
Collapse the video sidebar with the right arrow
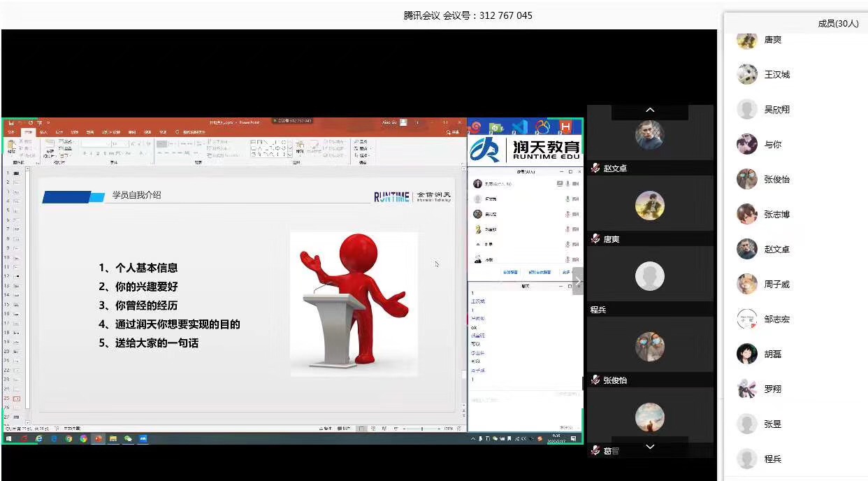[577, 281]
